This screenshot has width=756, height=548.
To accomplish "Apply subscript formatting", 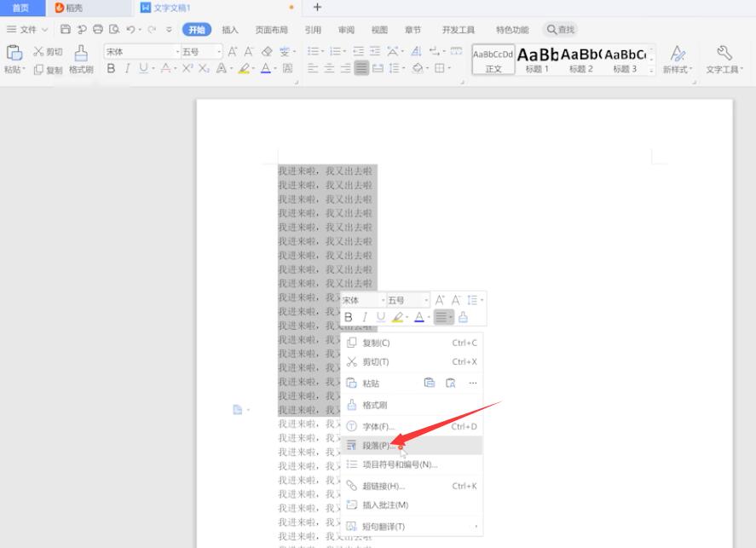I will click(204, 68).
